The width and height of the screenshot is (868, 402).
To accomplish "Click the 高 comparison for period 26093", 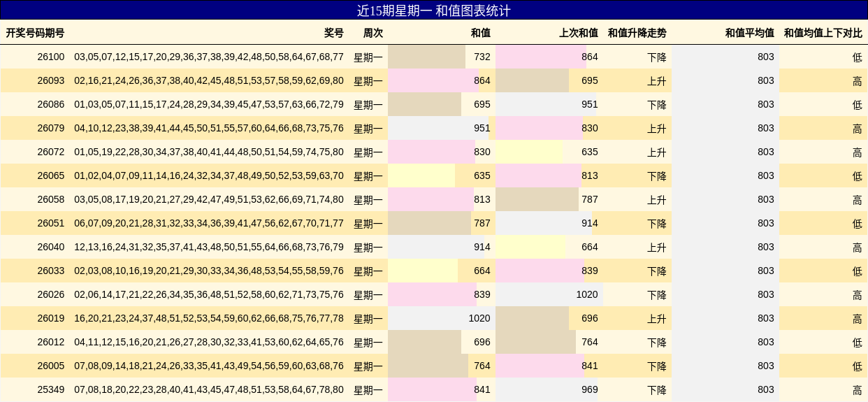I will (858, 81).
